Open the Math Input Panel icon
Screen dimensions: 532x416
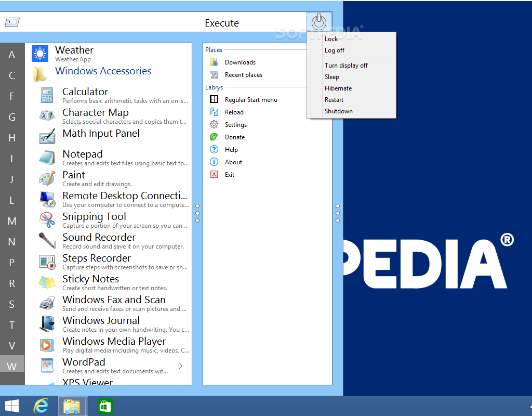(47, 137)
